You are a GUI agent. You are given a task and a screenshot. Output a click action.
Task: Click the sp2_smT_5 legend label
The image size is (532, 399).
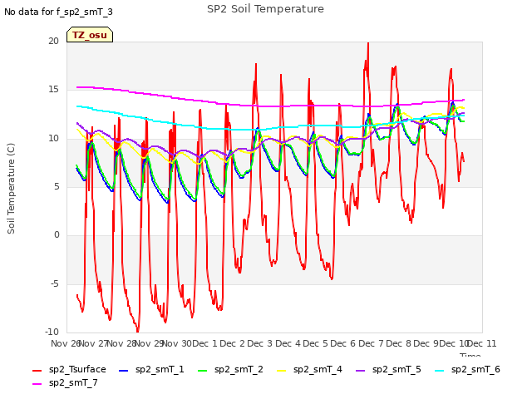[x=397, y=369]
